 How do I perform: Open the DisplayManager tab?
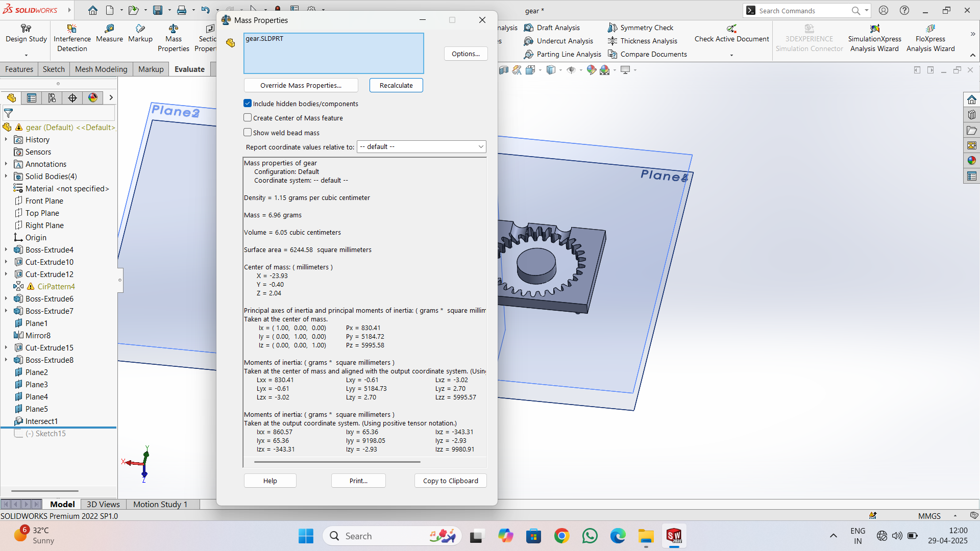(x=93, y=98)
